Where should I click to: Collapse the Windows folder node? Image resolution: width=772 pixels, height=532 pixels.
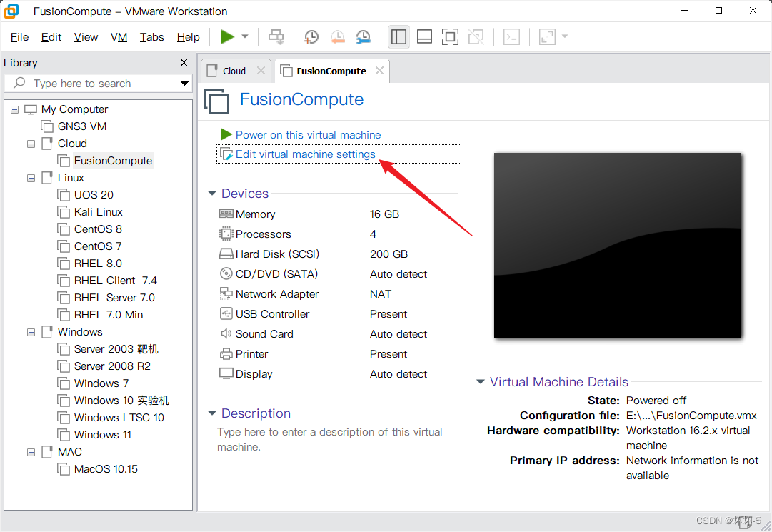31,332
